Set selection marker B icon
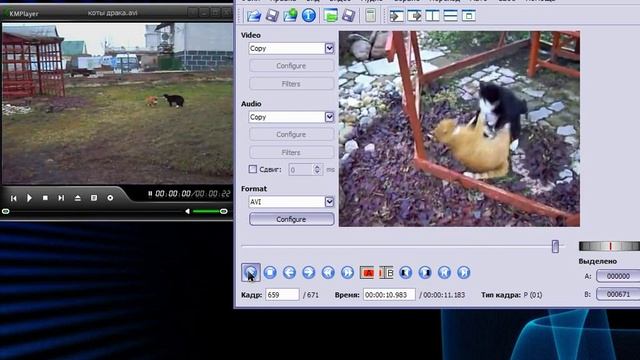Image resolution: width=640 pixels, height=360 pixels. pos(386,272)
